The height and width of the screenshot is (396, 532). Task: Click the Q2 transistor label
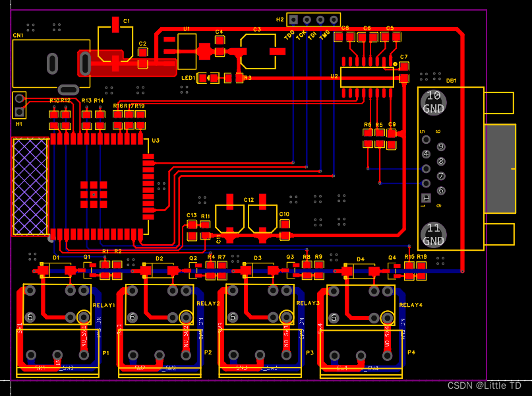[x=193, y=258]
